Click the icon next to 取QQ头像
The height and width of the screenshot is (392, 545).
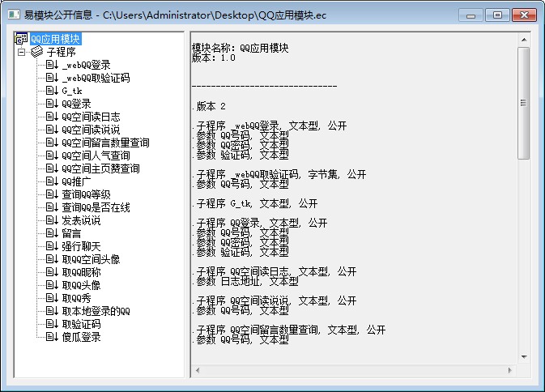(52, 285)
